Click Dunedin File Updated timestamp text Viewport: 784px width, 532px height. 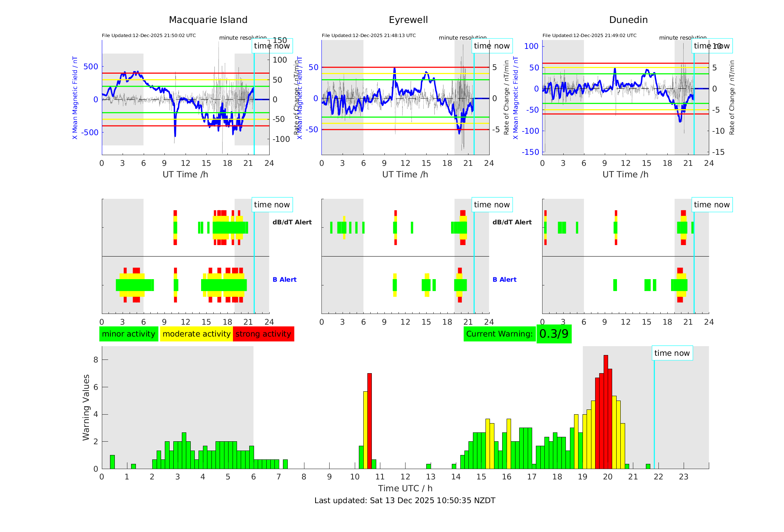(x=589, y=36)
